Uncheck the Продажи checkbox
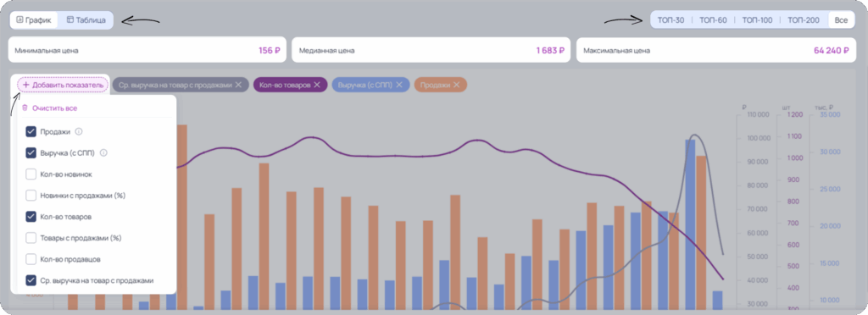This screenshot has height=315, width=868. point(31,131)
